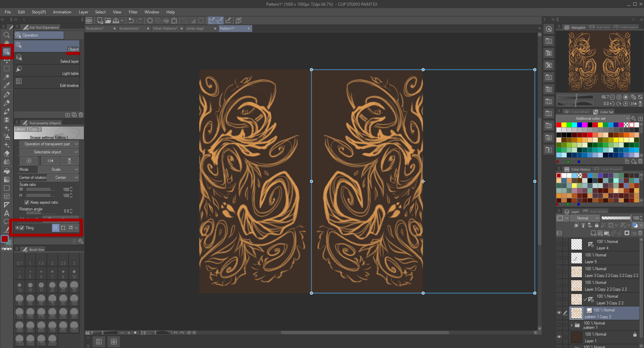Open the Color Set settings wrench icon

[x=634, y=118]
